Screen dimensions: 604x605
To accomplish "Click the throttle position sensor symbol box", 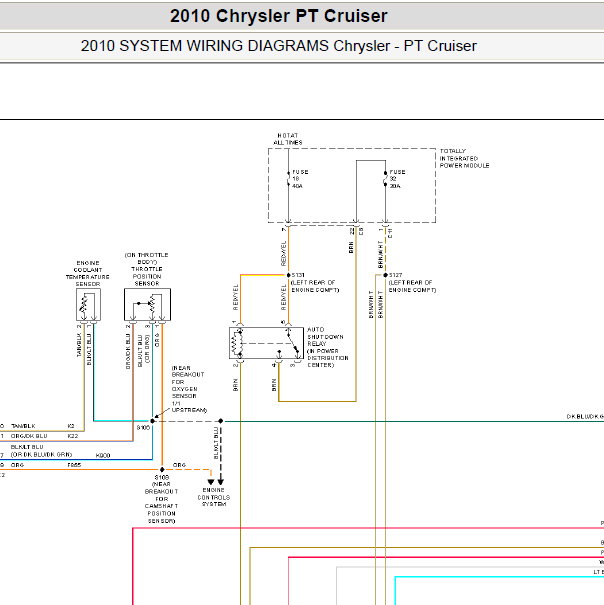I will [x=147, y=304].
